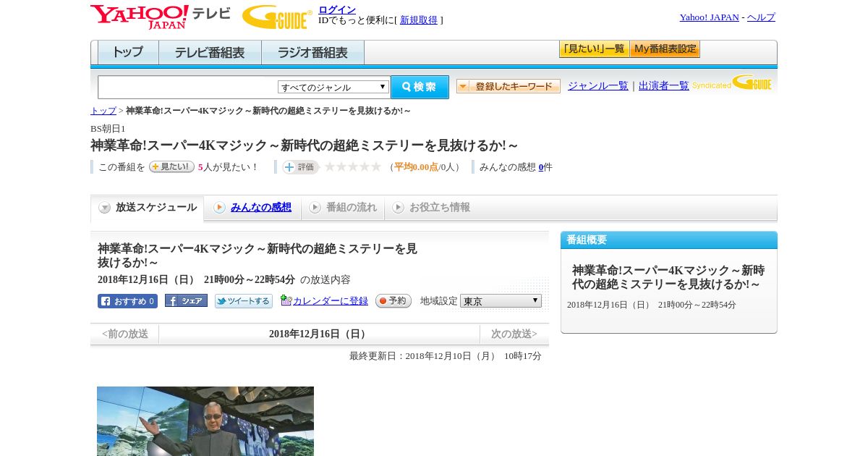Expand the すべてのジャンル genre dropdown
The image size is (868, 456).
click(x=333, y=87)
